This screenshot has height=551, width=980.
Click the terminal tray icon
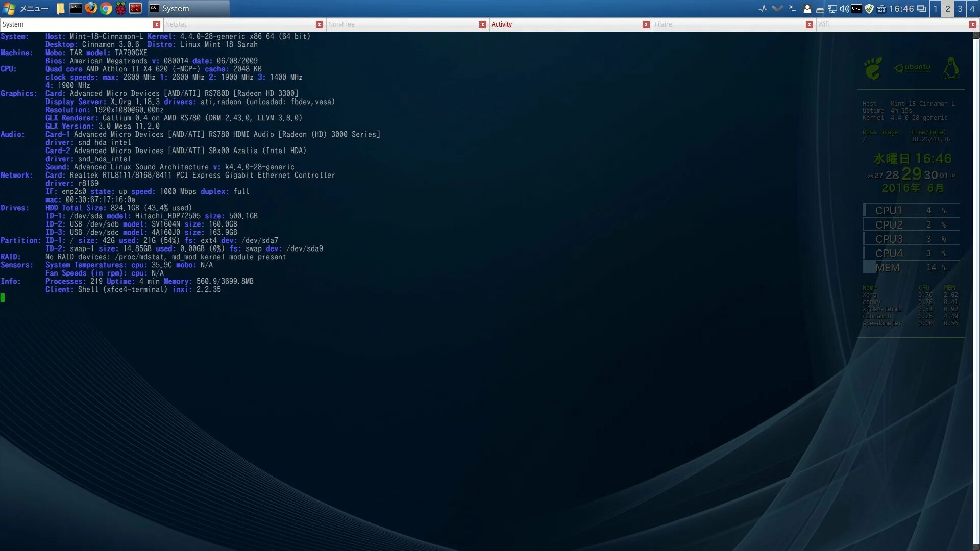[x=856, y=9]
